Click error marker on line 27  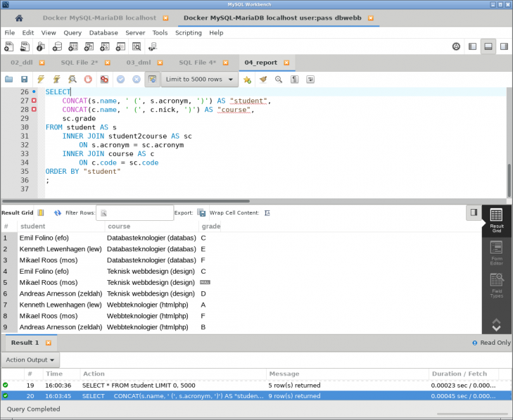click(34, 101)
